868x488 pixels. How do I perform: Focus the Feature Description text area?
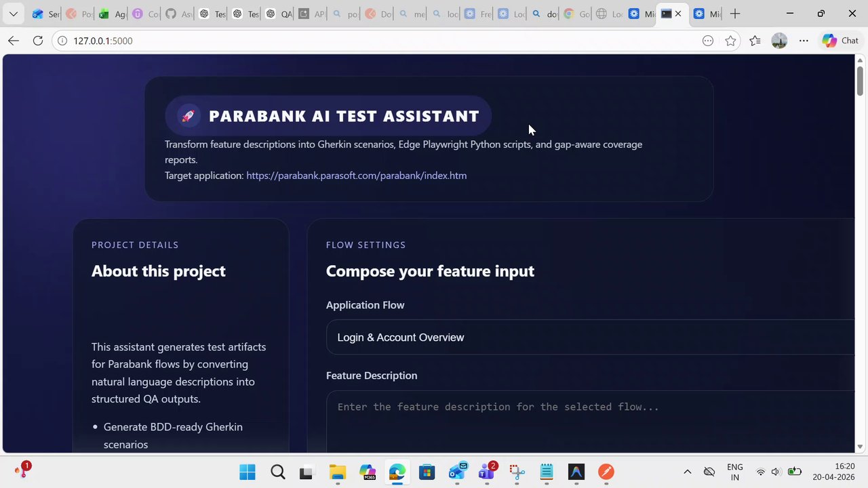pos(590,422)
